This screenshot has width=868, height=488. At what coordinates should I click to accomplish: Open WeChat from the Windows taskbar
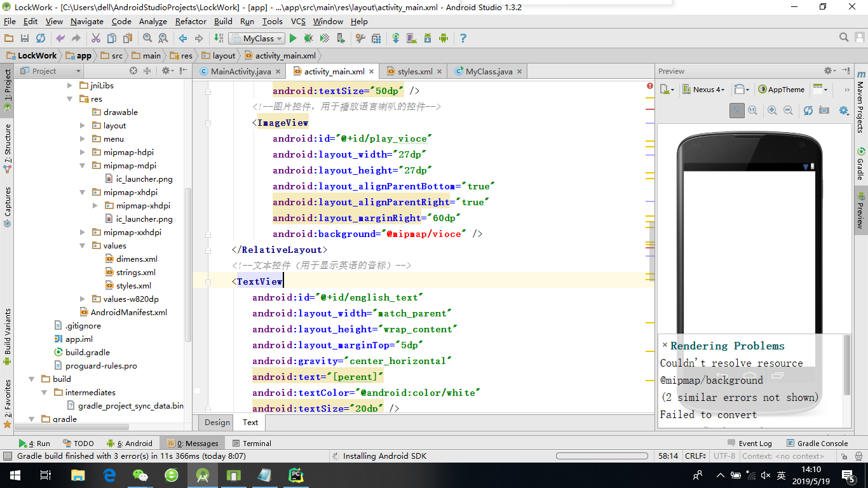coord(140,475)
